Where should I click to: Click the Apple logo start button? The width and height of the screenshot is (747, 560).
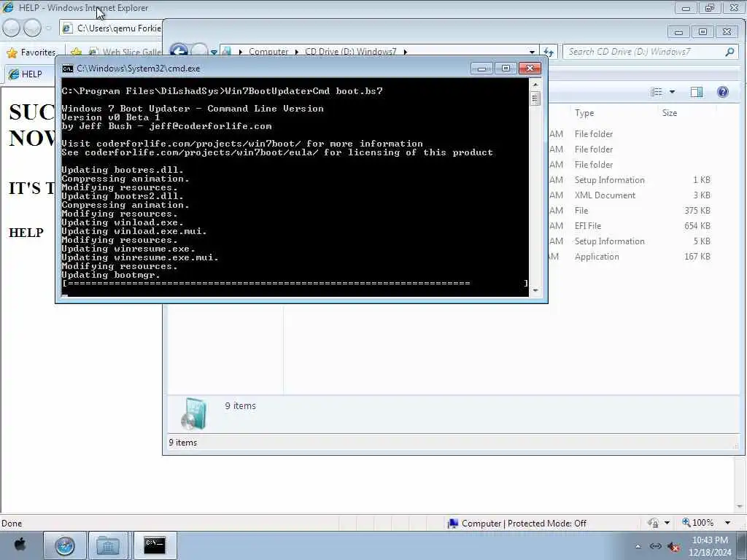coord(20,544)
